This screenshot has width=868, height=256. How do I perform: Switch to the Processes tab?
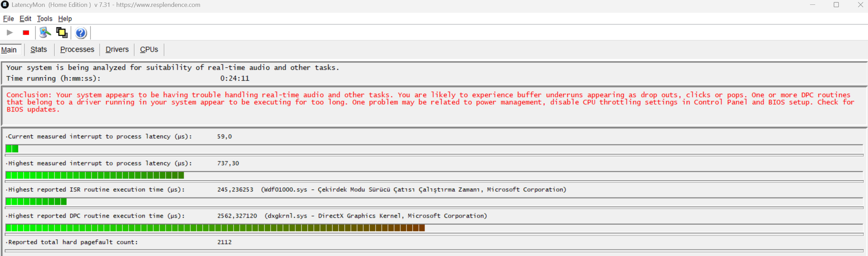77,49
